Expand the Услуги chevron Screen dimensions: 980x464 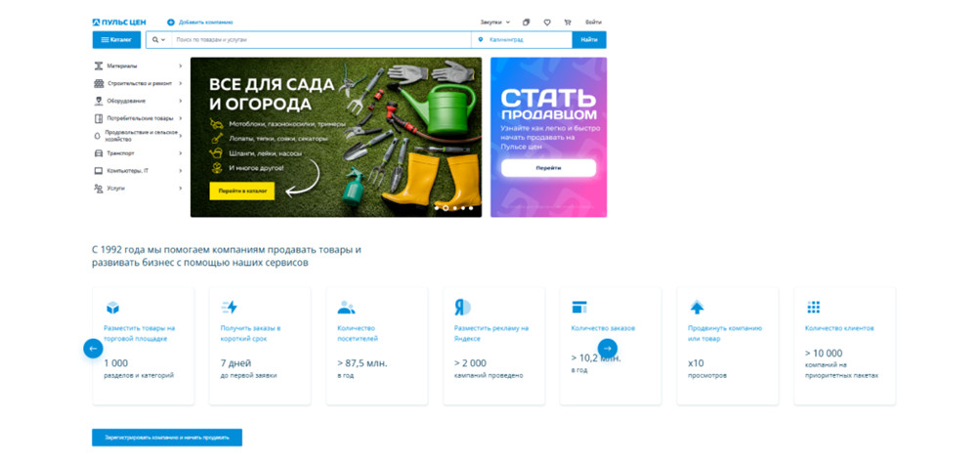[180, 188]
